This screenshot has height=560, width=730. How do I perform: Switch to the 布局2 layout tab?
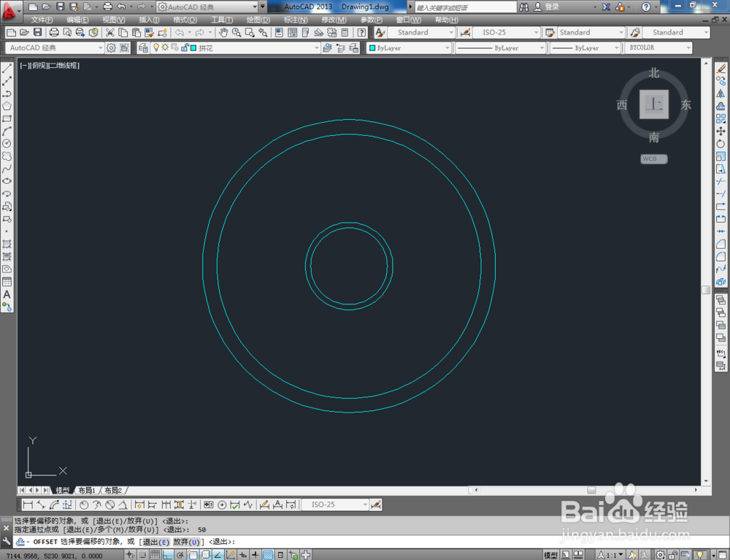click(x=113, y=490)
